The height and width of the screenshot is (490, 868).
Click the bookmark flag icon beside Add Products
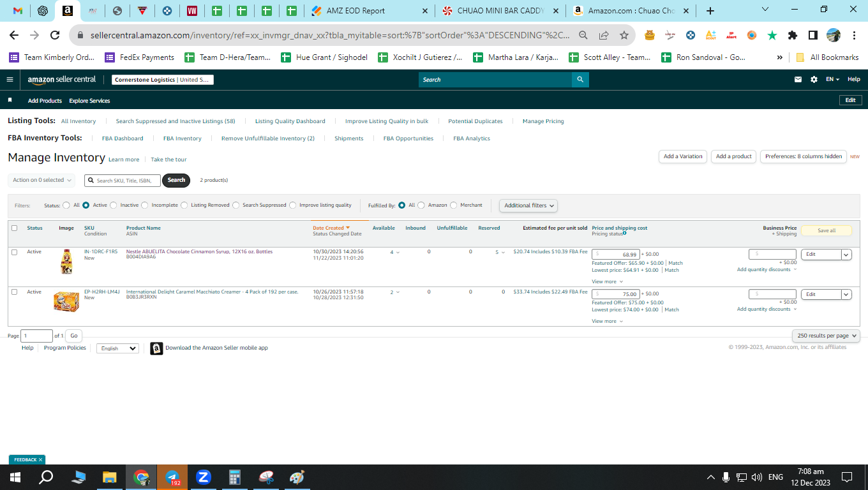click(x=10, y=100)
